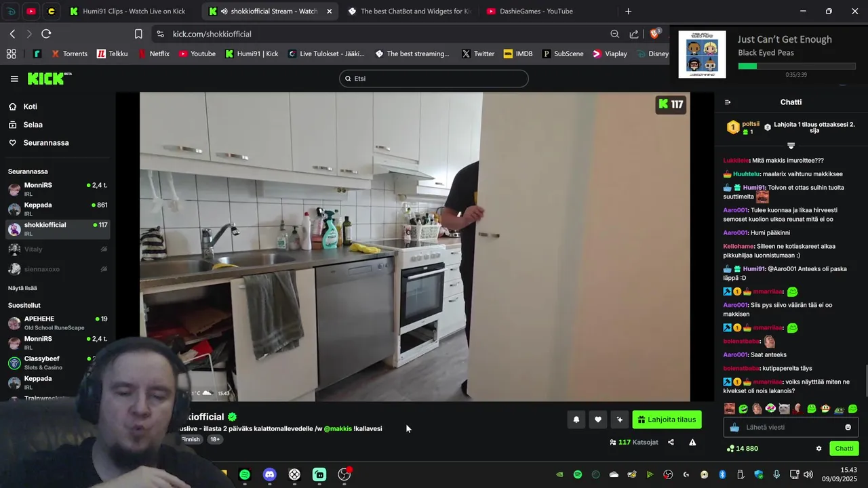
Task: Click the basket icon in chat input
Action: point(734,428)
